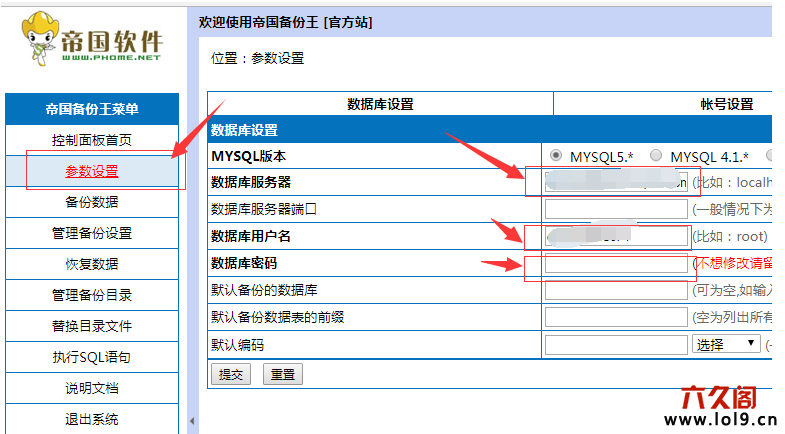
Task: Open 管理备份设置 menu item
Action: pyautogui.click(x=92, y=233)
